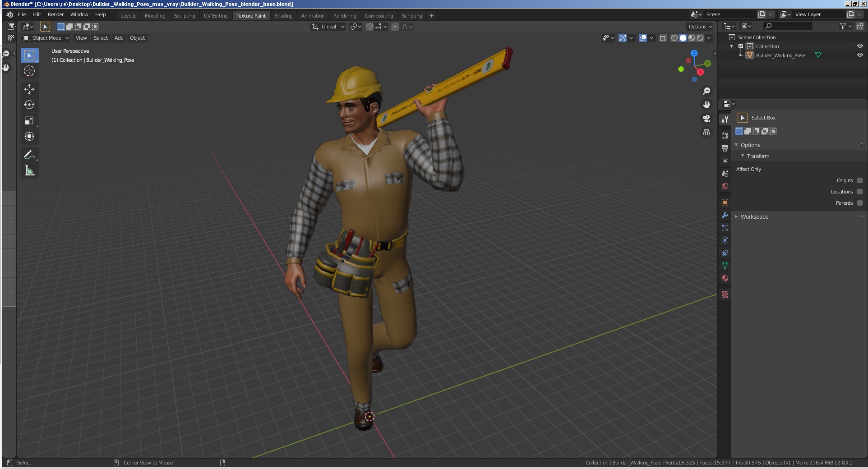Image resolution: width=868 pixels, height=469 pixels.
Task: Open Texture properties tab
Action: pos(725,294)
